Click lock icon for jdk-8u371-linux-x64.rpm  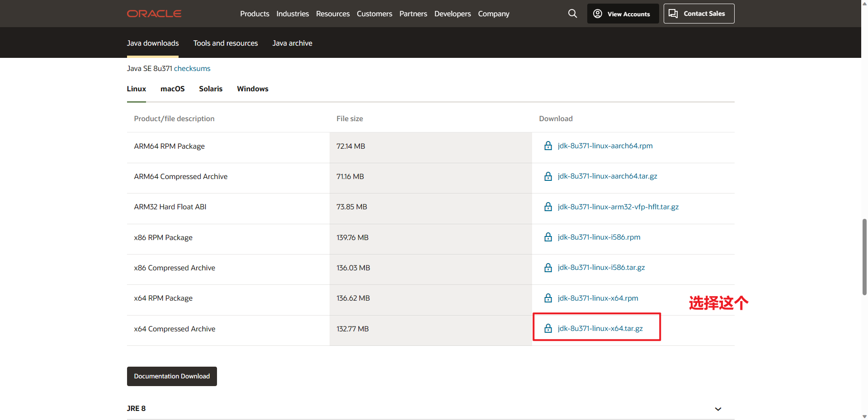(548, 298)
